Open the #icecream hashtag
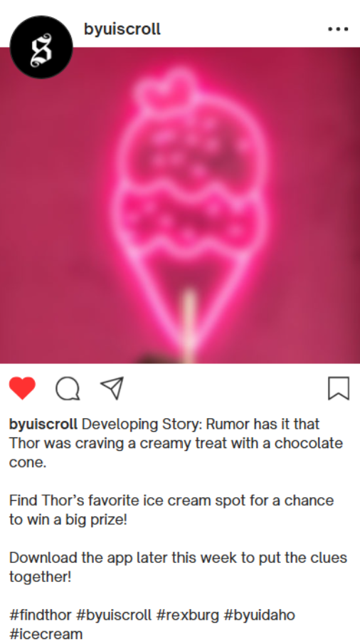Viewport: 360px width, 644px height. click(x=46, y=634)
